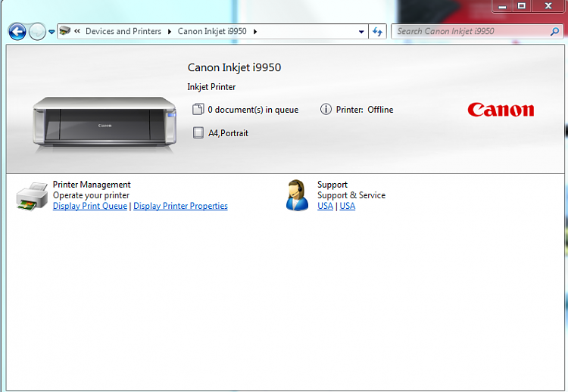
Task: Click the Canon printer picture
Action: pos(105,123)
